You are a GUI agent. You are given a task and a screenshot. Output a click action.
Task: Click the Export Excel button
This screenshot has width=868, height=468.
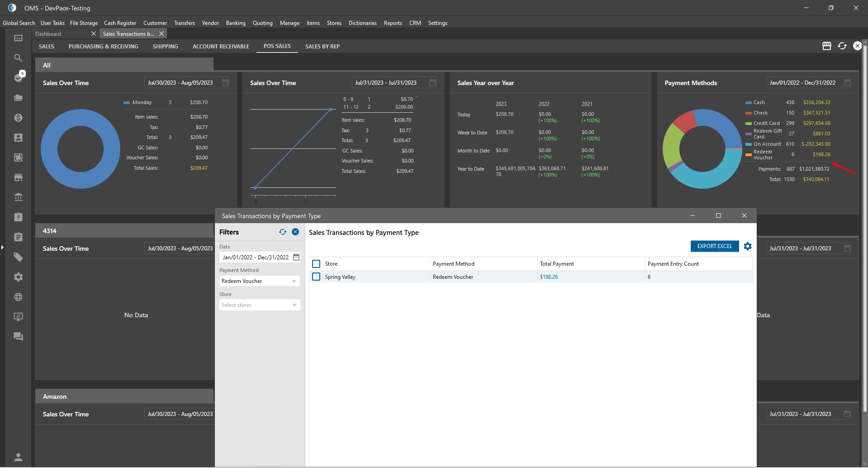(x=714, y=246)
